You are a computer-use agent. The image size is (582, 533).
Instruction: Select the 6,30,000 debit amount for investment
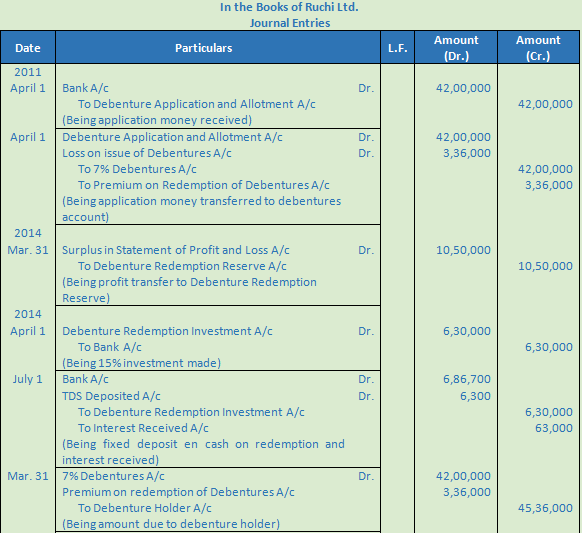pyautogui.click(x=467, y=331)
